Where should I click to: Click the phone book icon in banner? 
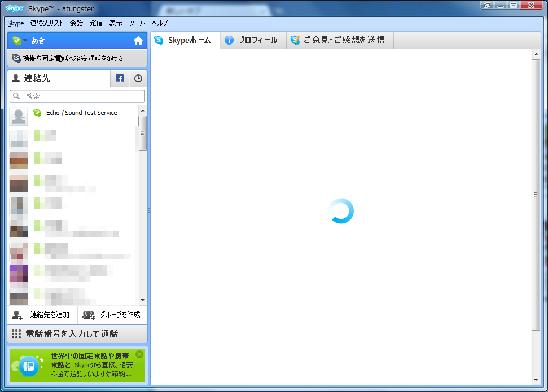click(29, 366)
